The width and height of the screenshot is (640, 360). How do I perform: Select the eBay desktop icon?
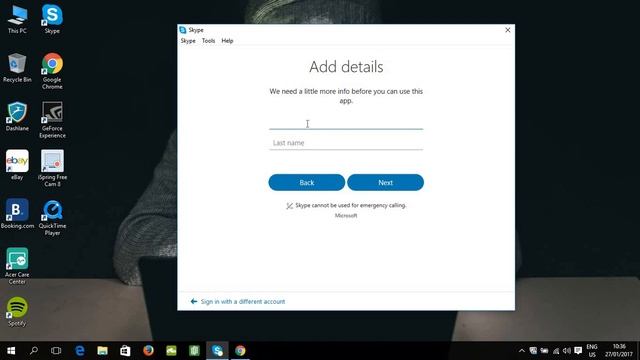coord(17,165)
